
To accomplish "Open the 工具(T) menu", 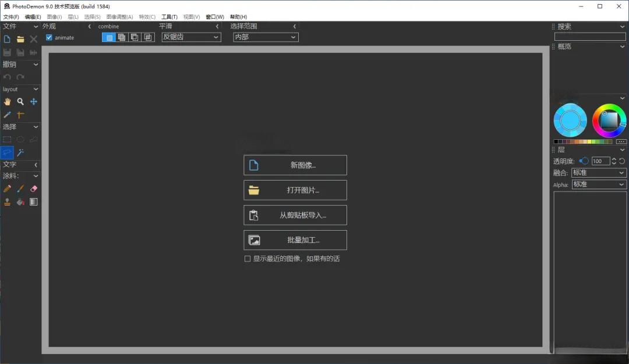I will 169,17.
